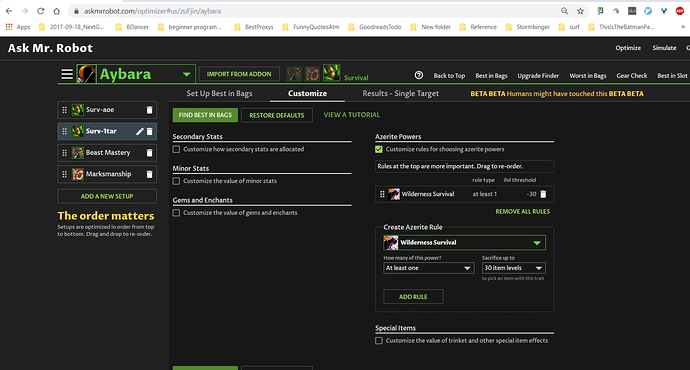
Task: Uncheck customize azerite powers rules checkbox
Action: tap(379, 150)
